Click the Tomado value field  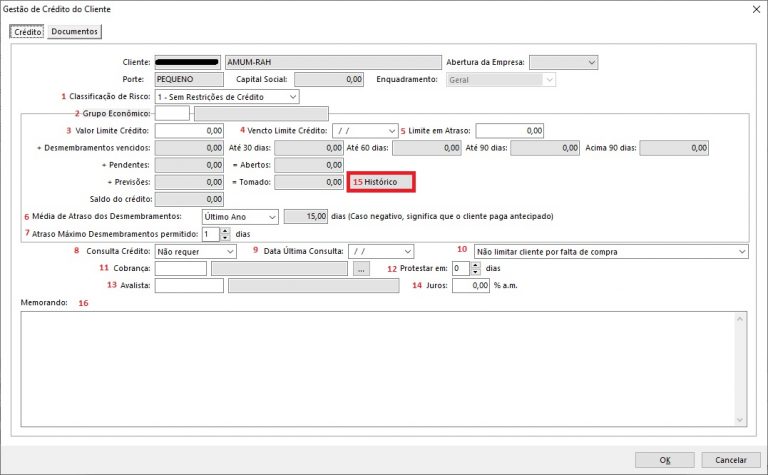(309, 182)
